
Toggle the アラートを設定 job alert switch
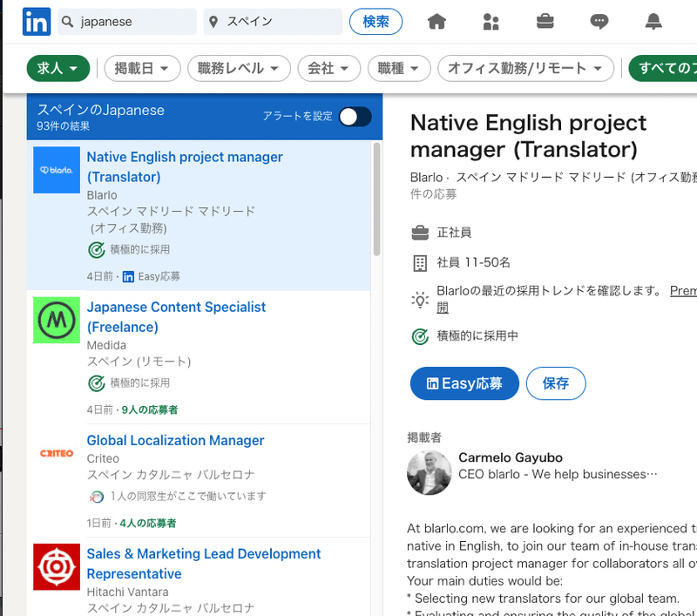coord(355,117)
